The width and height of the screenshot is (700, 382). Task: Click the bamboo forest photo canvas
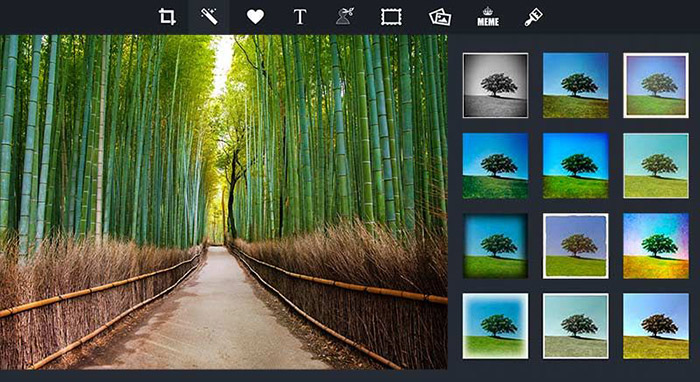coord(224,202)
